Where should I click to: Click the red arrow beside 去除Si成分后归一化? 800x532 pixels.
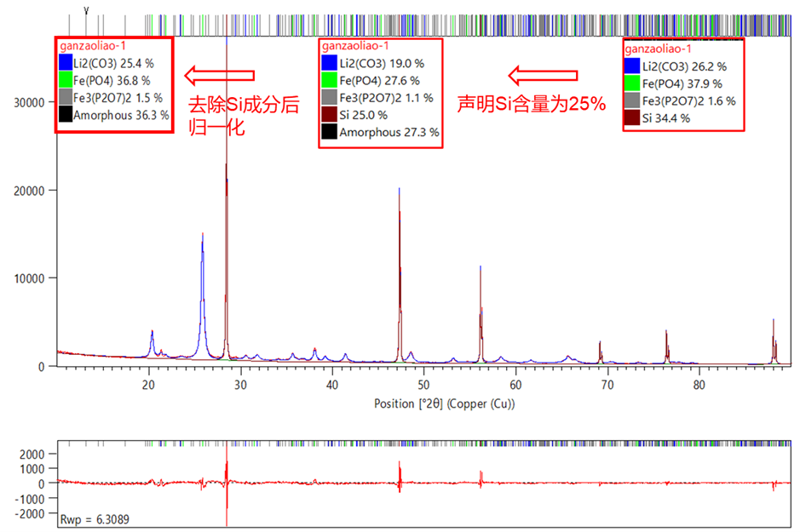[x=220, y=77]
